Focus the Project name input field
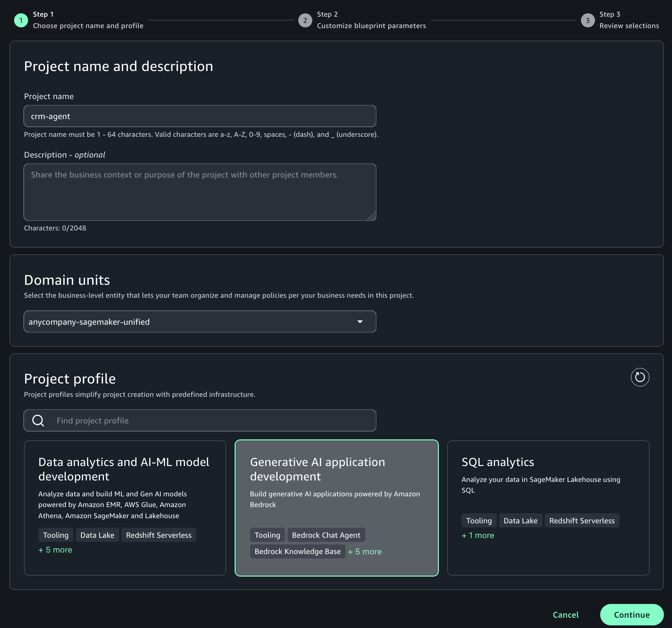 point(200,116)
